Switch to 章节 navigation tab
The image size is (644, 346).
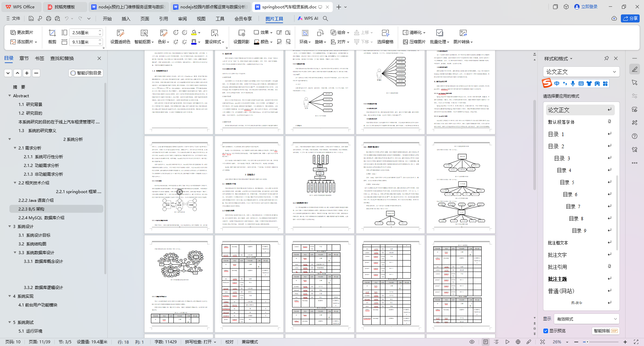click(24, 58)
